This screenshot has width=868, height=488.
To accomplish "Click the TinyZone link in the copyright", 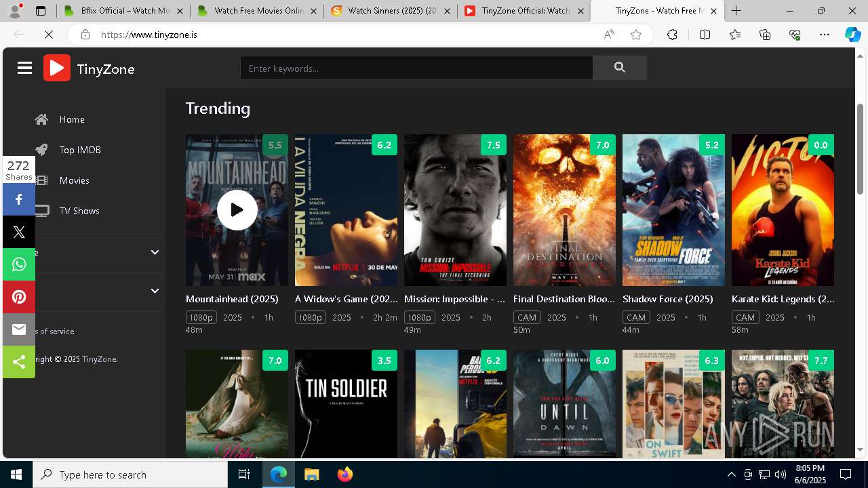I will (x=99, y=359).
